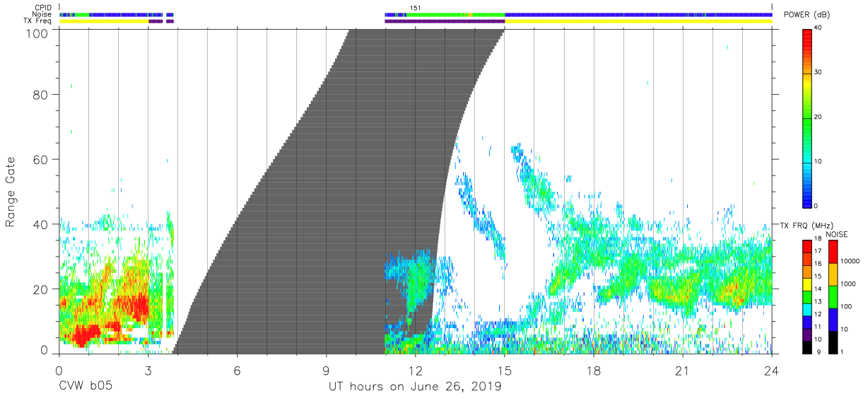Click the noise scale value '10000'
The width and height of the screenshot is (868, 401).
[x=850, y=262]
